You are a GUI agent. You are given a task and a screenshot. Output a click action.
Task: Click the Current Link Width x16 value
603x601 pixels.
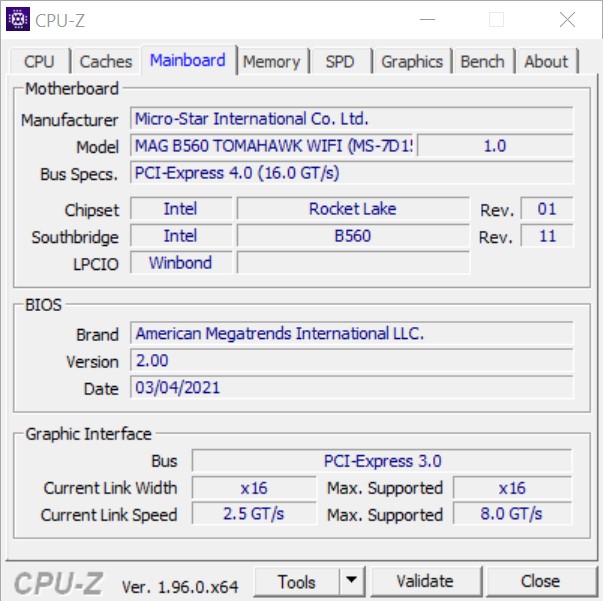click(254, 488)
